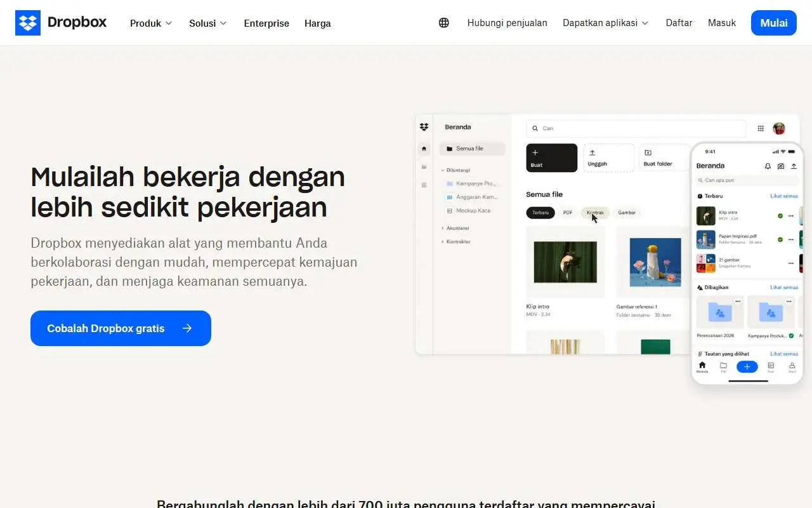The height and width of the screenshot is (508, 812).
Task: Click the Hubungi penjualan link
Action: click(x=507, y=23)
